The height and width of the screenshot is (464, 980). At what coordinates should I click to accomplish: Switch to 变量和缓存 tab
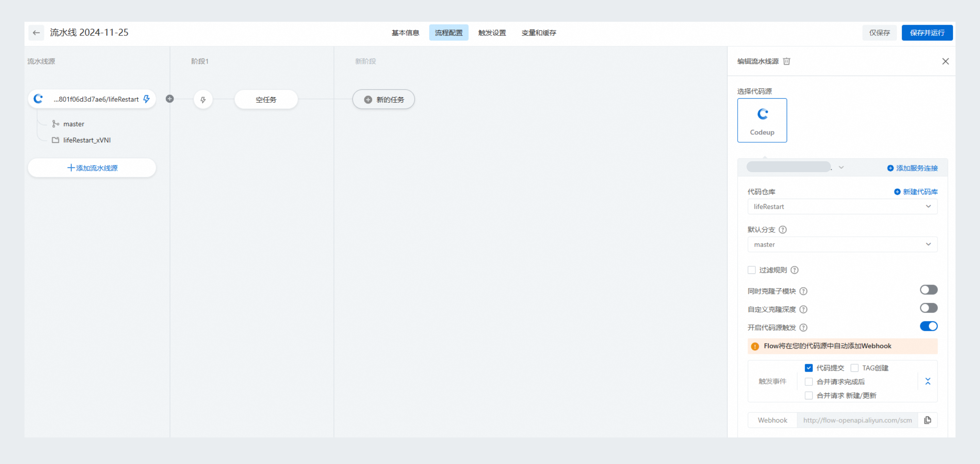pos(539,33)
